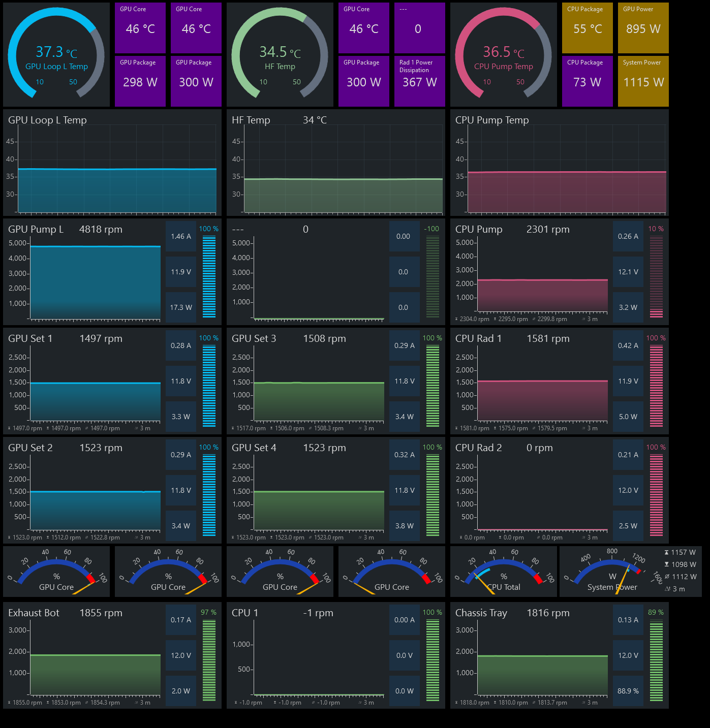Open the Rad 1 Power Dissipation tile
The height and width of the screenshot is (728, 710).
click(x=419, y=81)
